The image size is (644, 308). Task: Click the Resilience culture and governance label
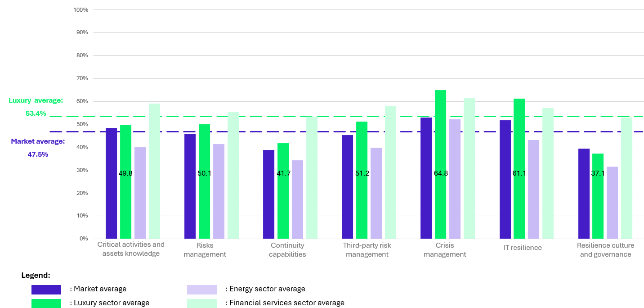click(x=605, y=250)
